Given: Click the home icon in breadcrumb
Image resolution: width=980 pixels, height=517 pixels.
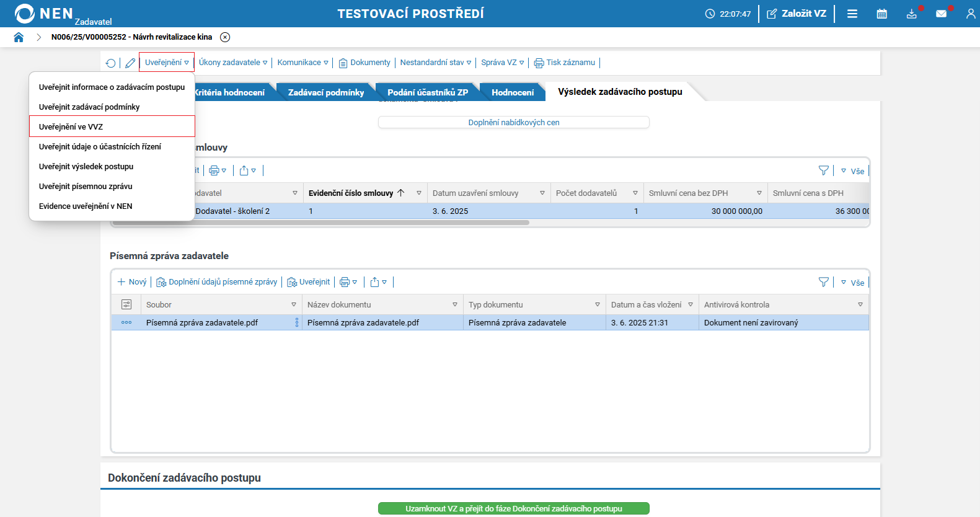Looking at the screenshot, I should point(19,37).
